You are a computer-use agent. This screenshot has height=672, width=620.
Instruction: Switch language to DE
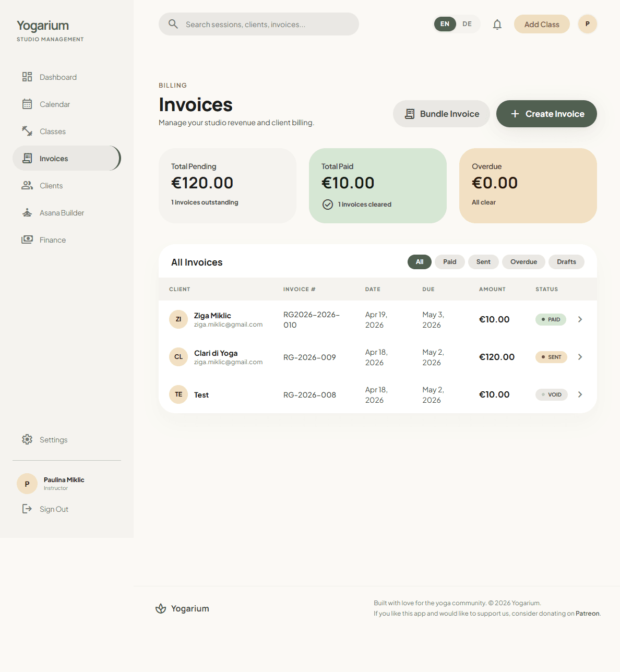coord(467,24)
